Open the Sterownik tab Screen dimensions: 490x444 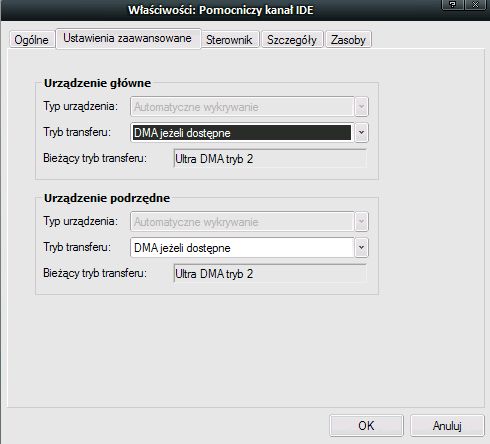229,40
